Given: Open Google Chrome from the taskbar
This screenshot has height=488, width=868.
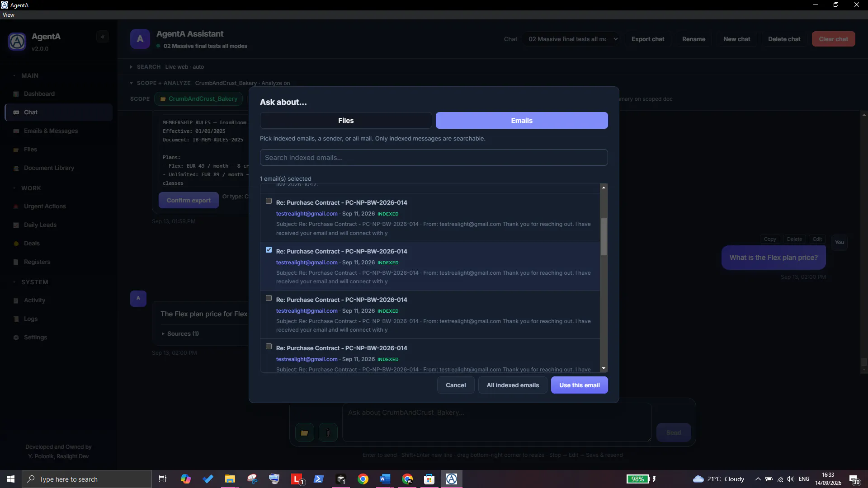Looking at the screenshot, I should (x=363, y=479).
